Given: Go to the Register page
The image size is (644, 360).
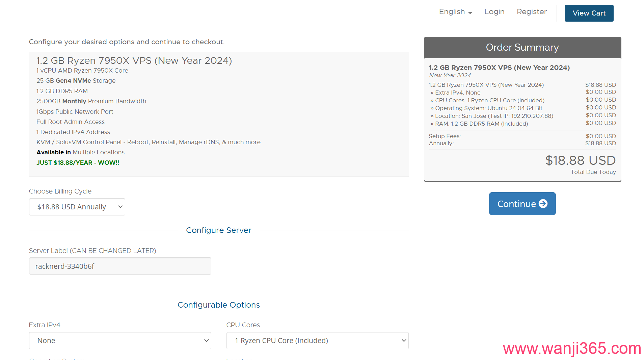Looking at the screenshot, I should point(531,12).
